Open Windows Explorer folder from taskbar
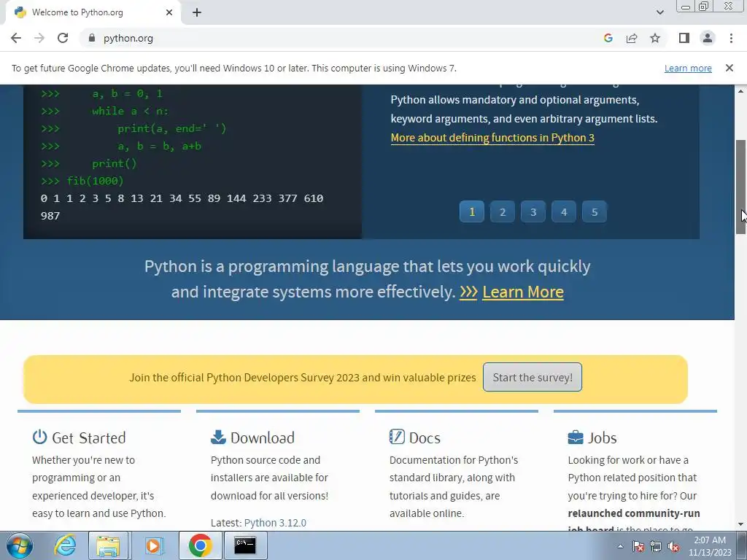 point(108,545)
